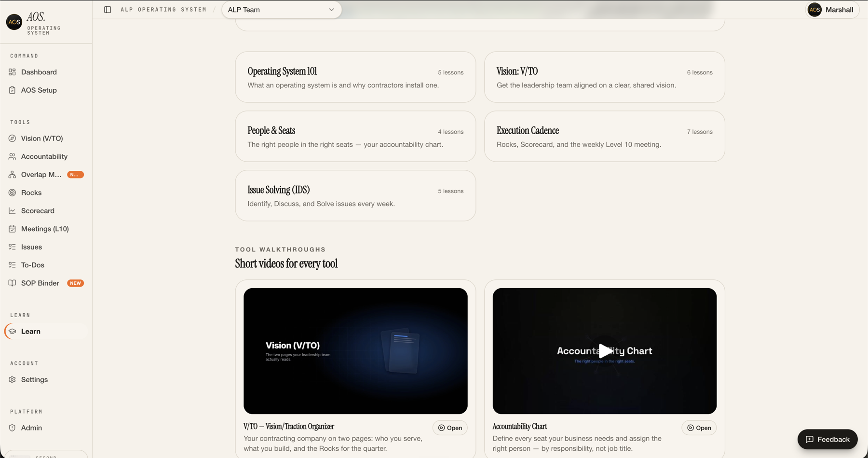Click Marshall's profile avatar
The image size is (868, 458).
click(814, 10)
